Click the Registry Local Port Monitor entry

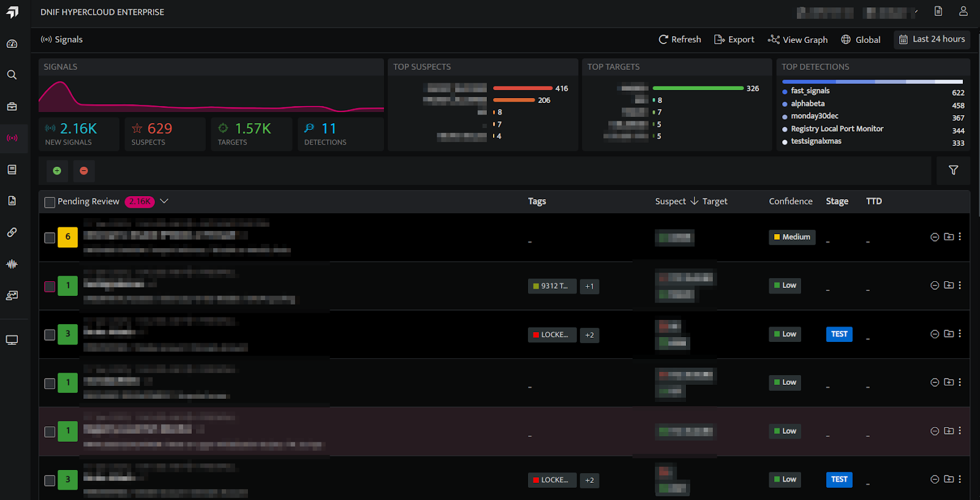837,129
